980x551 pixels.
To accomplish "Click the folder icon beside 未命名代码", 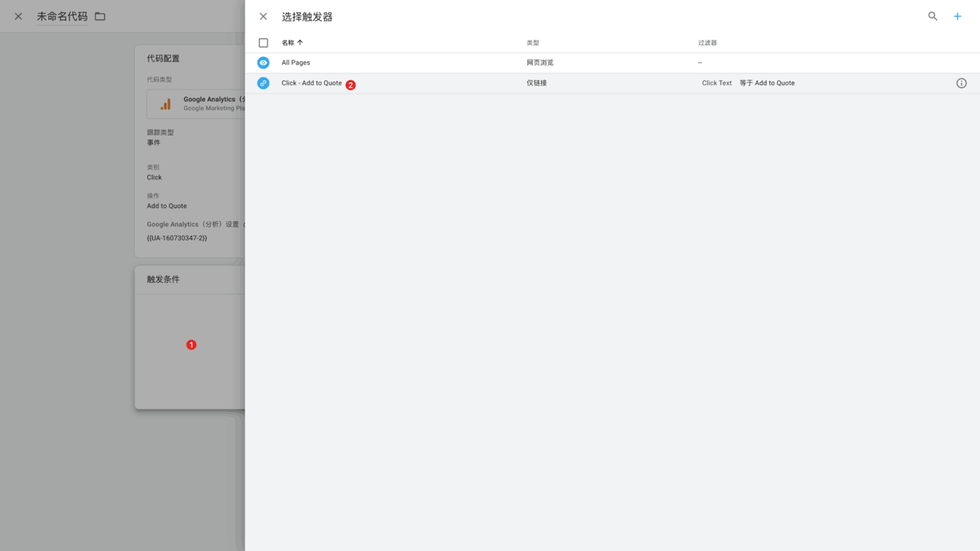I will point(100,17).
